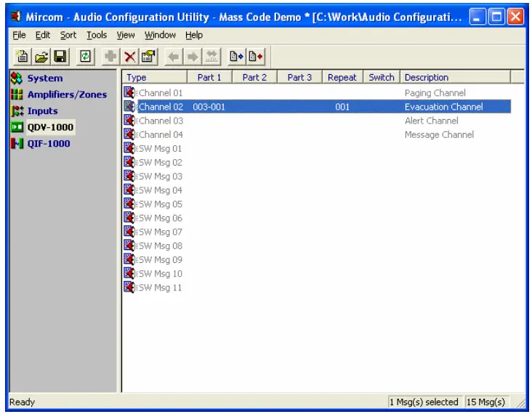This screenshot has width=532, height=414.
Task: Click the red X Delete icon
Action: tap(129, 55)
